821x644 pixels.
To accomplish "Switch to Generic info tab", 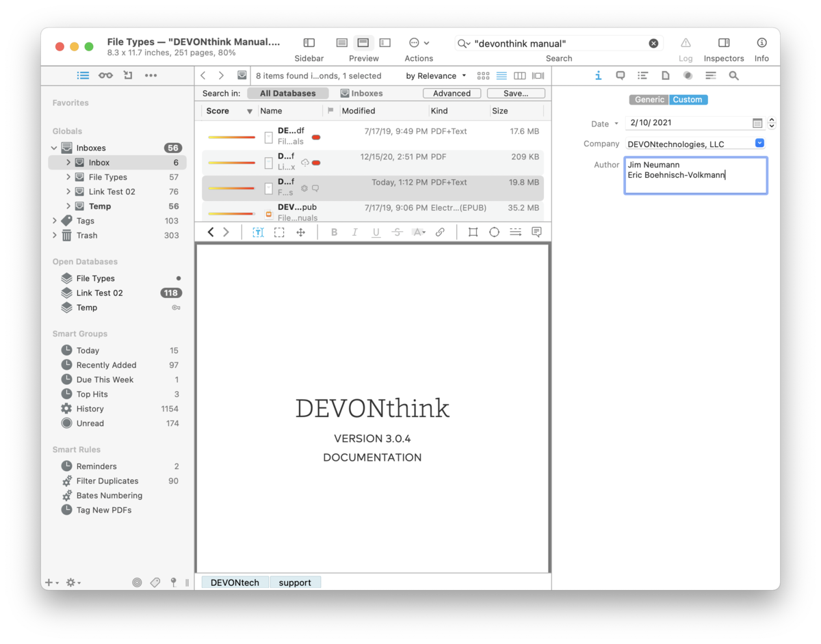I will pyautogui.click(x=649, y=100).
